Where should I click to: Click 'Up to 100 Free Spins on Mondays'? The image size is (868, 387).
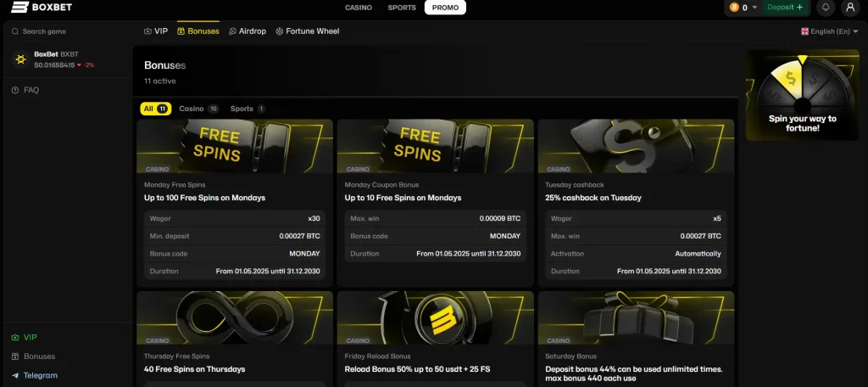click(205, 198)
